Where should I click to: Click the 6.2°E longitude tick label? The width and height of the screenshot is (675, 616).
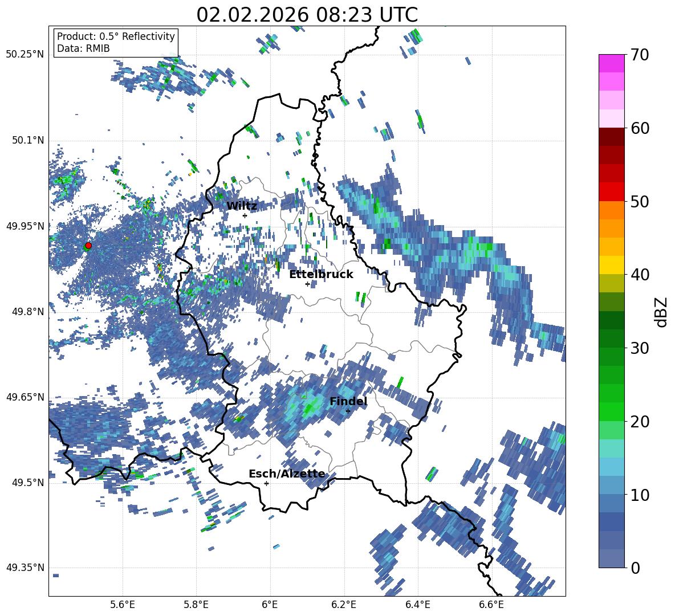(x=344, y=605)
